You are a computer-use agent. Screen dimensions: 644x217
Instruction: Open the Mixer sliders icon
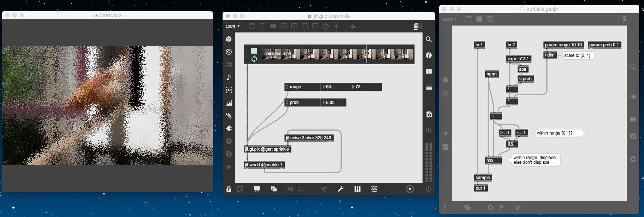pyautogui.click(x=429, y=130)
